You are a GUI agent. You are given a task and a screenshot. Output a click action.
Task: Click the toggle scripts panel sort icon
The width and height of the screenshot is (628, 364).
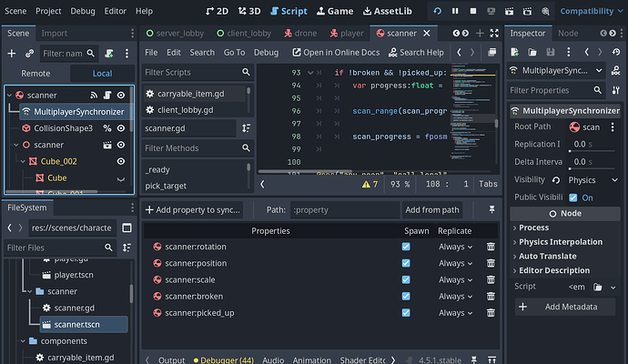[246, 128]
